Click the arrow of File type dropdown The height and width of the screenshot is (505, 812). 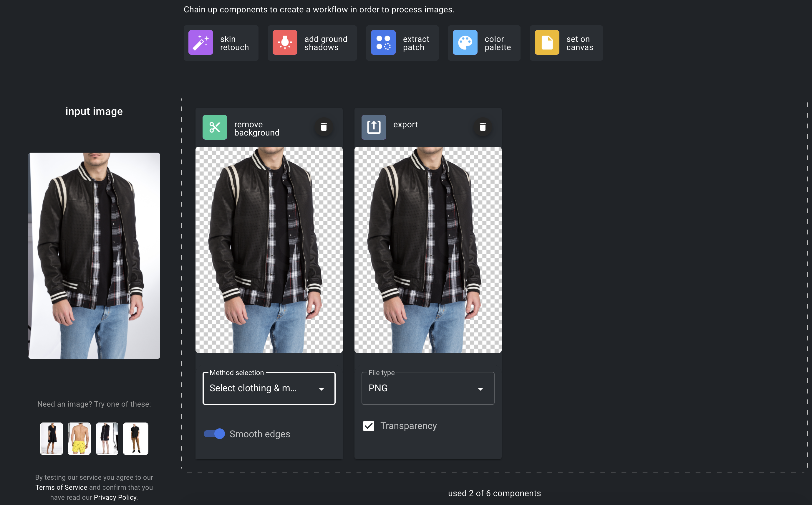pyautogui.click(x=480, y=389)
